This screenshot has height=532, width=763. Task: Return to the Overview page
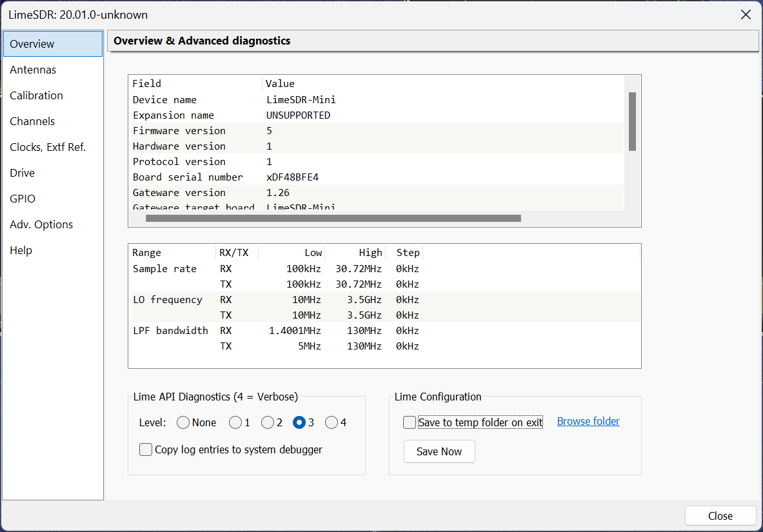coord(31,43)
